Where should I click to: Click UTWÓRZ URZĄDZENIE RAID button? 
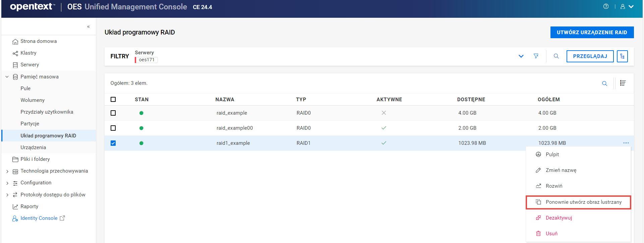click(592, 33)
